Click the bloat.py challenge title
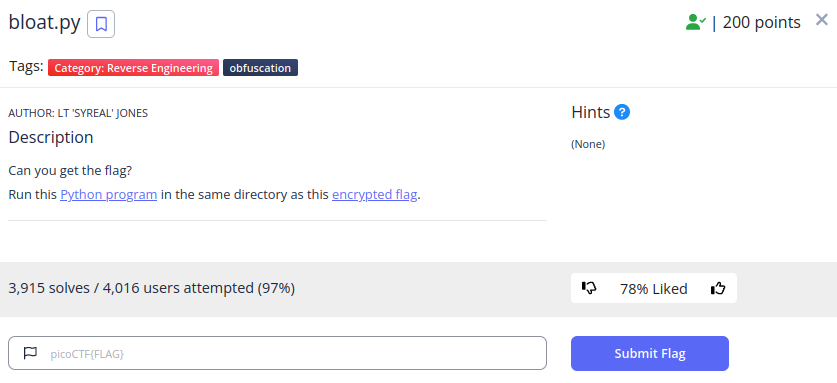 [44, 23]
